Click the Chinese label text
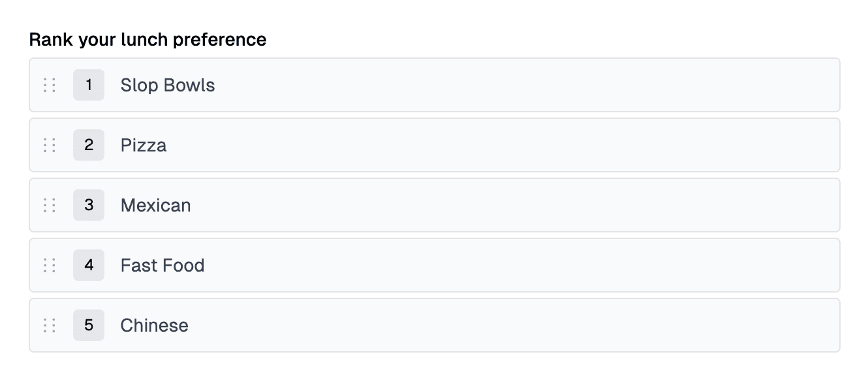This screenshot has width=868, height=380. point(154,325)
